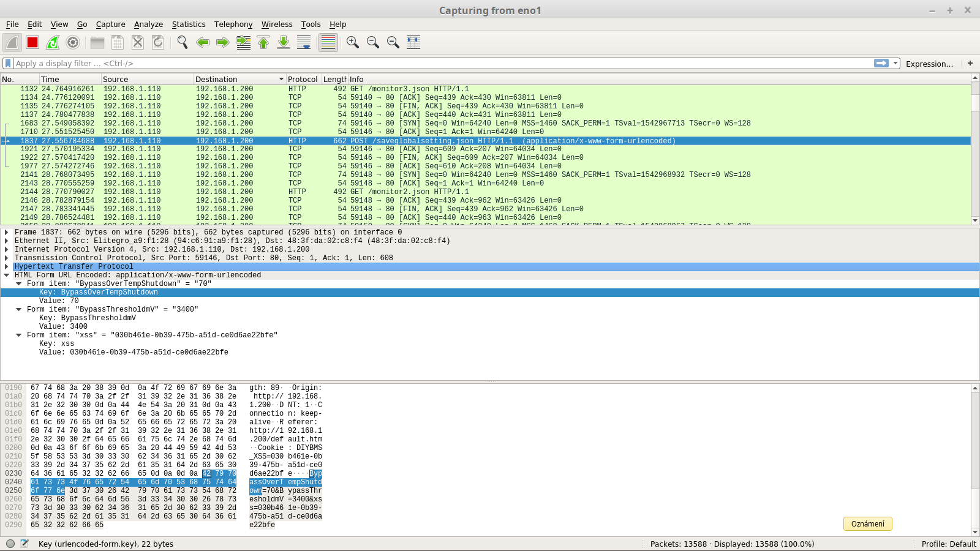Expand Hypertext Transfer Protocol row
The image size is (980, 551).
[x=7, y=266]
